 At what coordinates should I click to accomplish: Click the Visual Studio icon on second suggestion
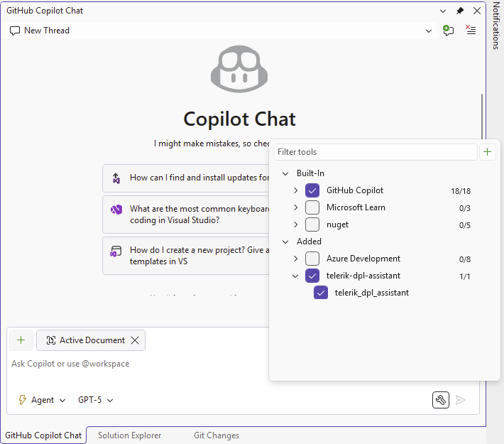tap(116, 210)
